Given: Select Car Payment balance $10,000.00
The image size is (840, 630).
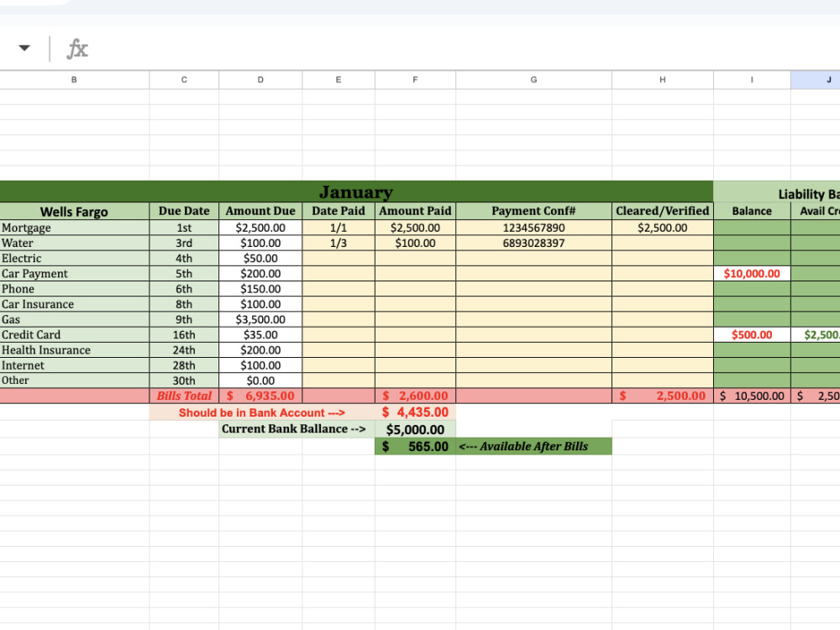Looking at the screenshot, I should tap(752, 274).
